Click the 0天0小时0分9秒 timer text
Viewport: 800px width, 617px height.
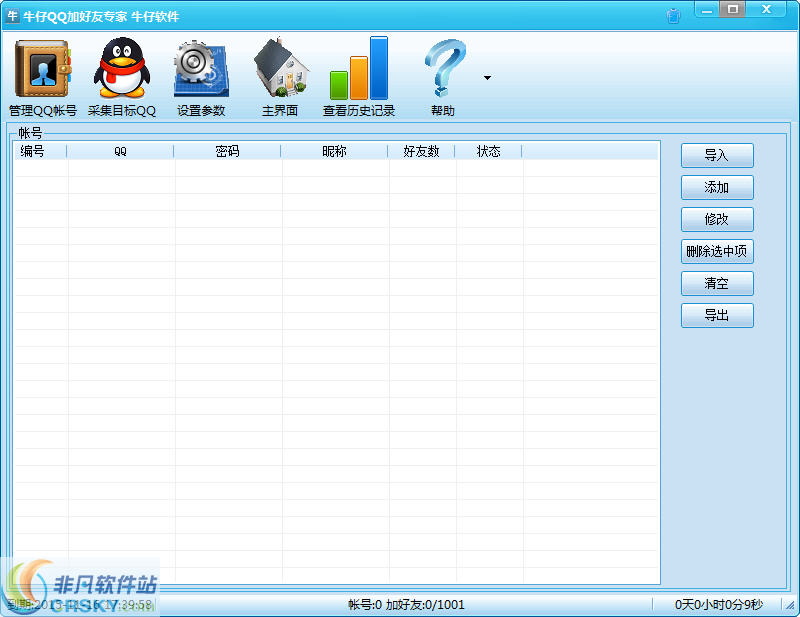coord(718,605)
